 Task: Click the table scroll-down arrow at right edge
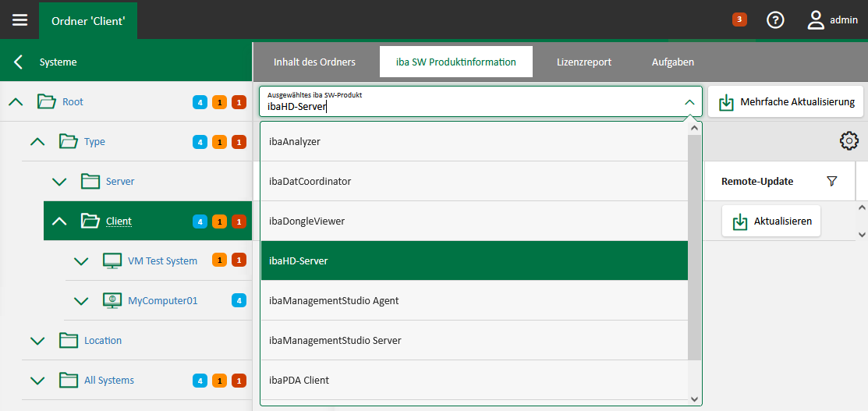point(861,234)
